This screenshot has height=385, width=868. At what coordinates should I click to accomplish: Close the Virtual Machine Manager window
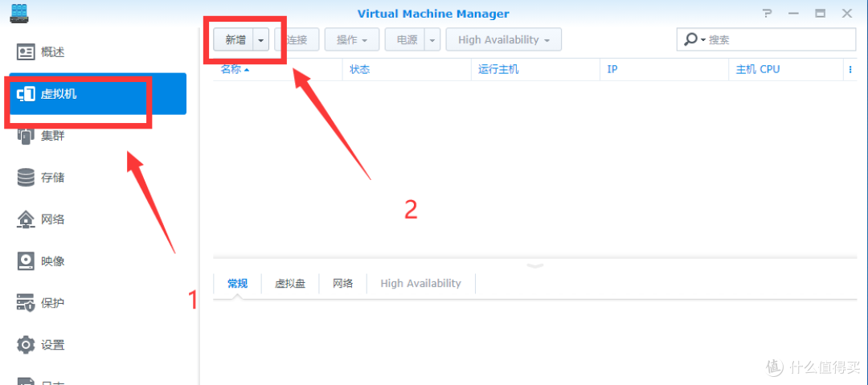click(848, 14)
